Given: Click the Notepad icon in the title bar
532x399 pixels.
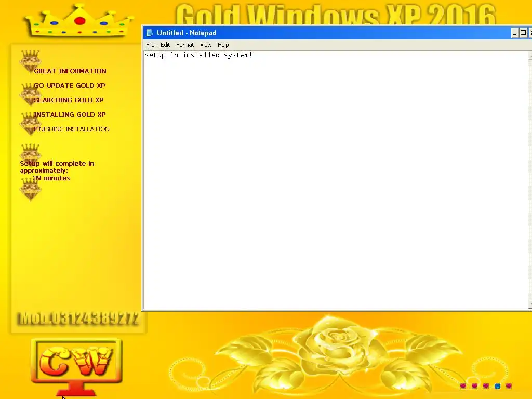Looking at the screenshot, I should coord(149,33).
